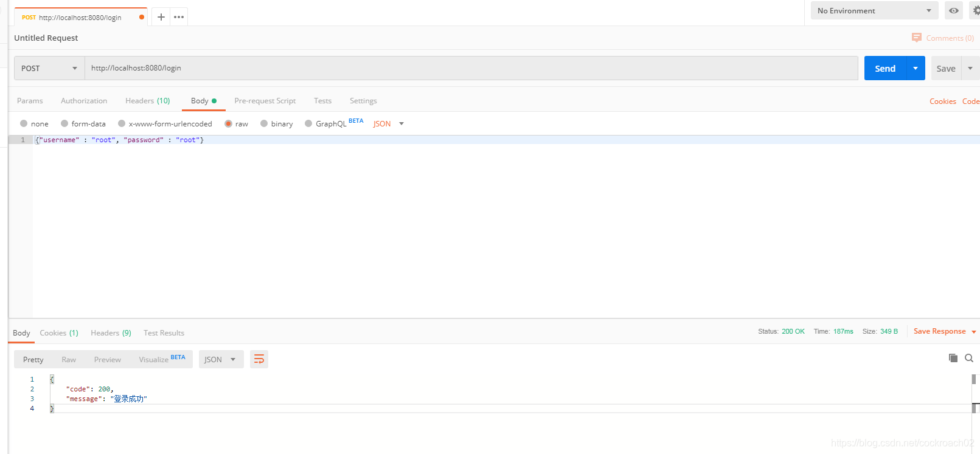Click the Comments (0) link

point(950,38)
